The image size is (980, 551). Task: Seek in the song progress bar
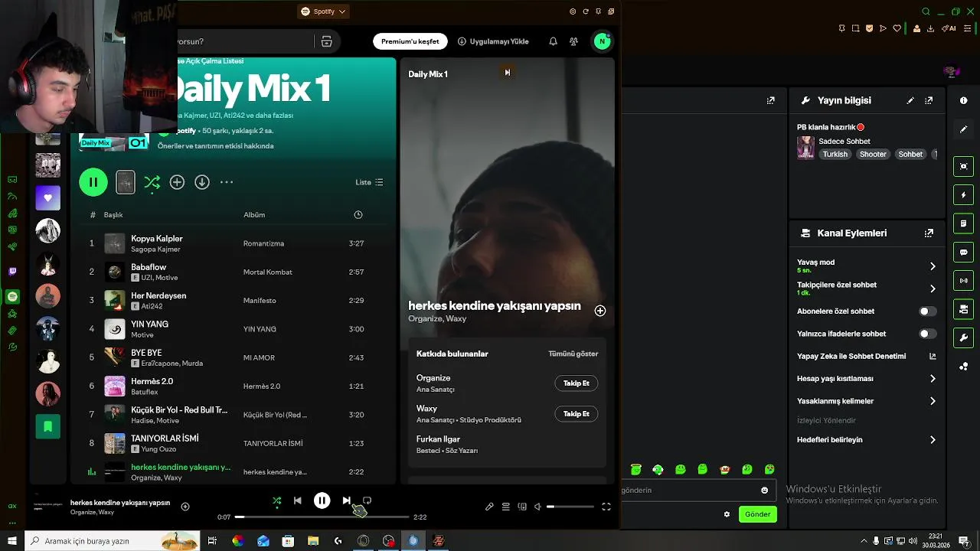(322, 517)
